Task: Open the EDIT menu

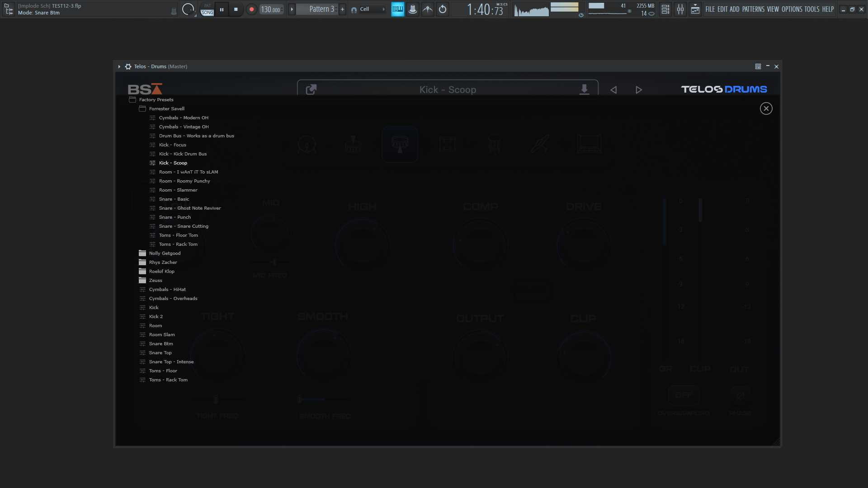Action: click(722, 9)
